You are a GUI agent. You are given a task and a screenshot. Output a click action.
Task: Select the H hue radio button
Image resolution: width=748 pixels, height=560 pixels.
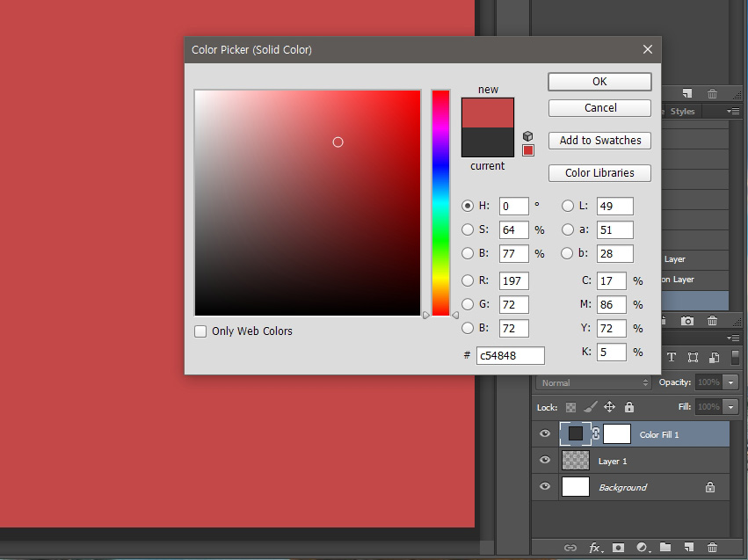pyautogui.click(x=468, y=206)
